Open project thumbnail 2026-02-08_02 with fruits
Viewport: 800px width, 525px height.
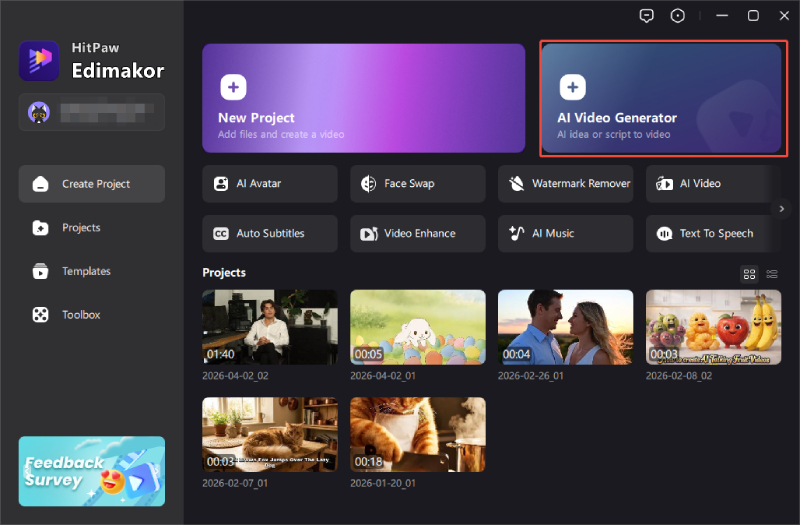coord(713,327)
